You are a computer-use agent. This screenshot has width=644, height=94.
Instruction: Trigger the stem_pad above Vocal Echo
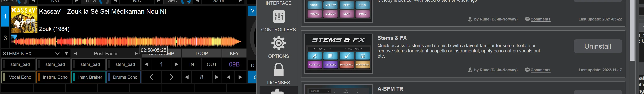18,64
